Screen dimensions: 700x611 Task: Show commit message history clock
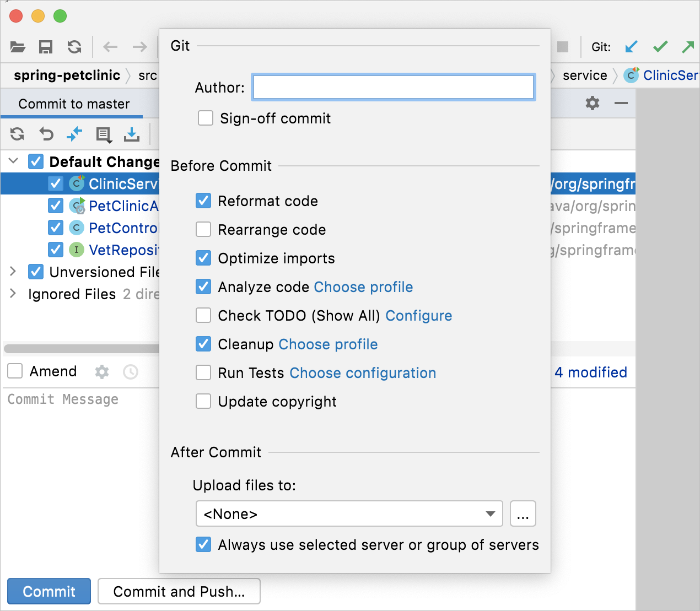click(x=131, y=372)
